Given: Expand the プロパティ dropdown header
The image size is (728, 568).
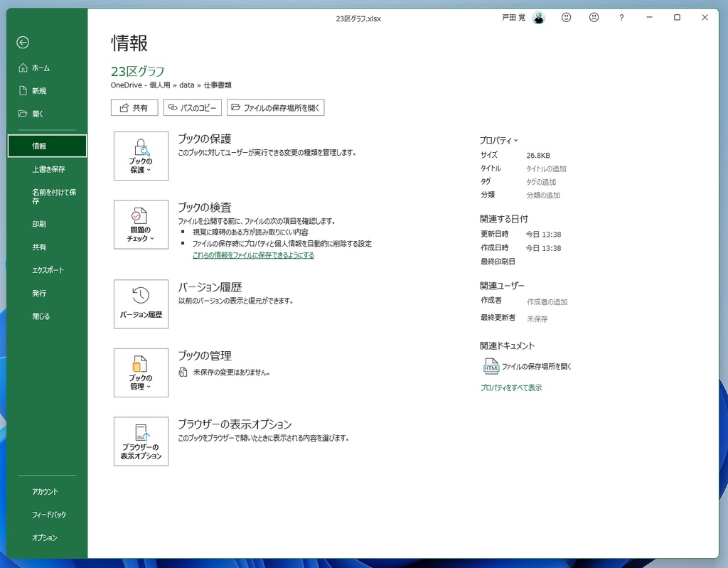Looking at the screenshot, I should (498, 140).
